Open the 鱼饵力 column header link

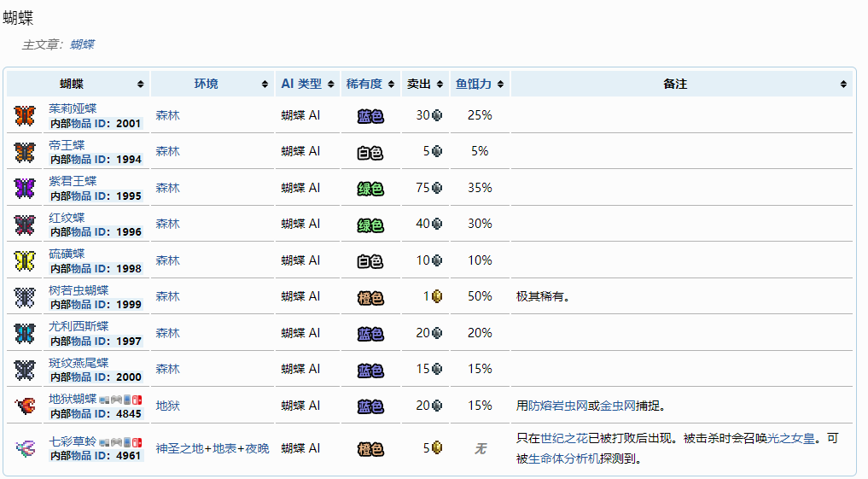point(474,84)
